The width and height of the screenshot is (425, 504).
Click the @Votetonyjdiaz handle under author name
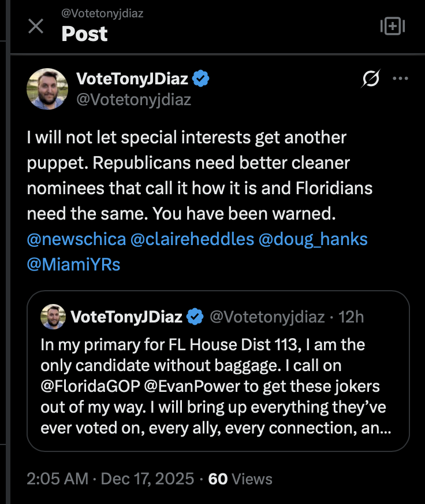coord(133,99)
